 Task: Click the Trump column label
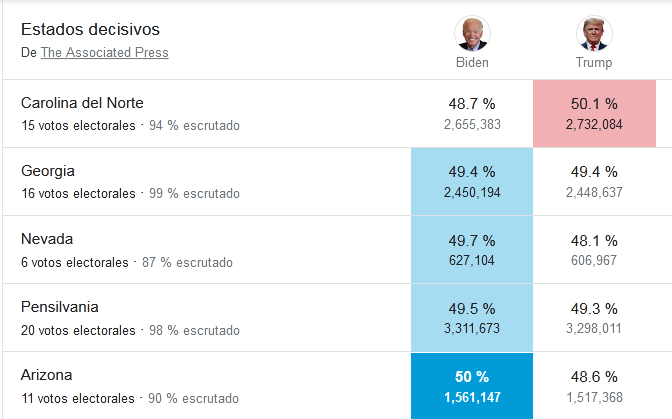[x=594, y=62]
